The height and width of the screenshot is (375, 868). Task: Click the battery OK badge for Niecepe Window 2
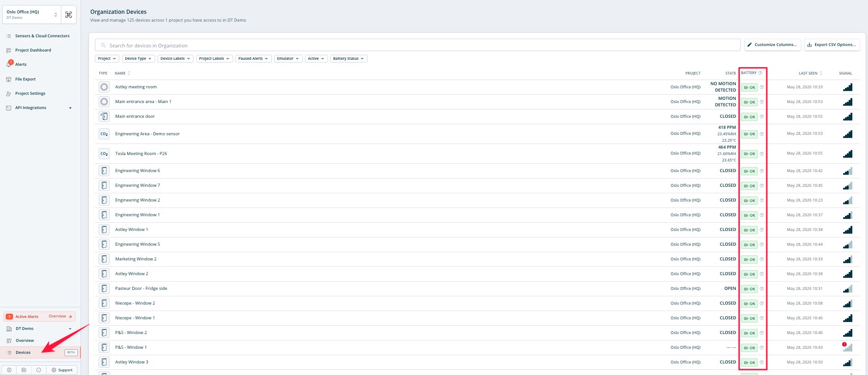[x=749, y=304]
